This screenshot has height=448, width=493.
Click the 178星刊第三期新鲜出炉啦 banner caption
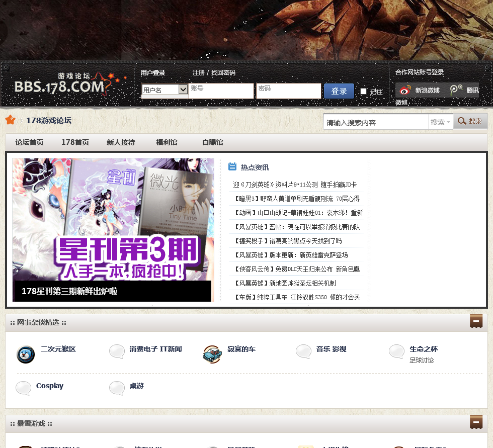click(69, 291)
